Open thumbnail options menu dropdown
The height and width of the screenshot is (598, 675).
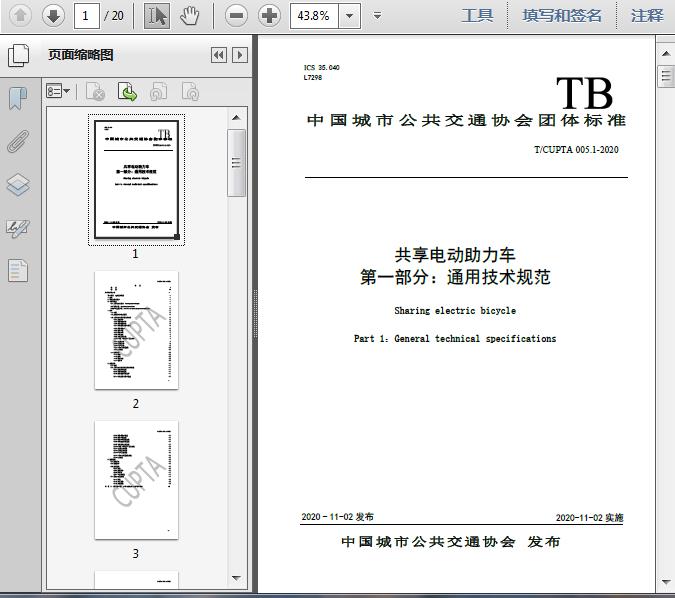tap(58, 91)
